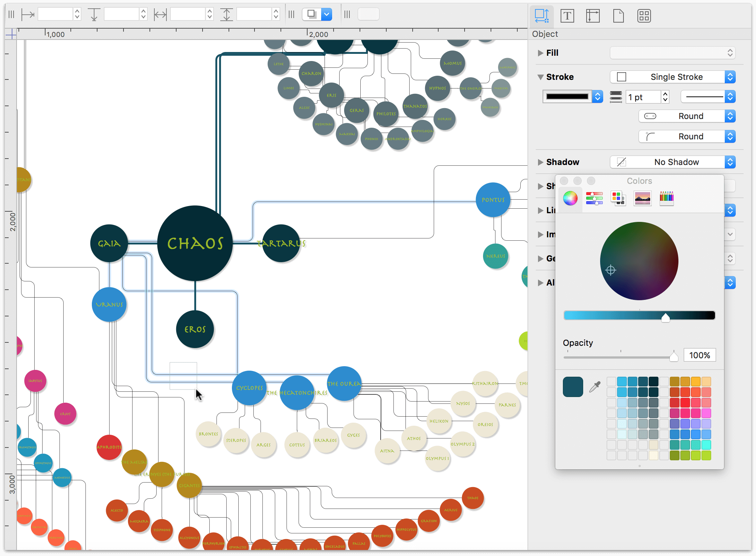This screenshot has width=756, height=556.
Task: Click the X position icon in toolbar
Action: click(28, 15)
